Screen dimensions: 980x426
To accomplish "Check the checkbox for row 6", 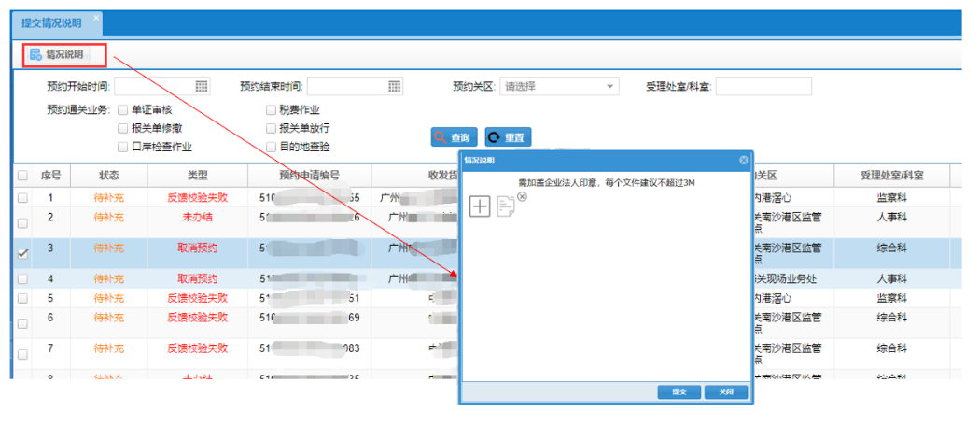I will [22, 323].
